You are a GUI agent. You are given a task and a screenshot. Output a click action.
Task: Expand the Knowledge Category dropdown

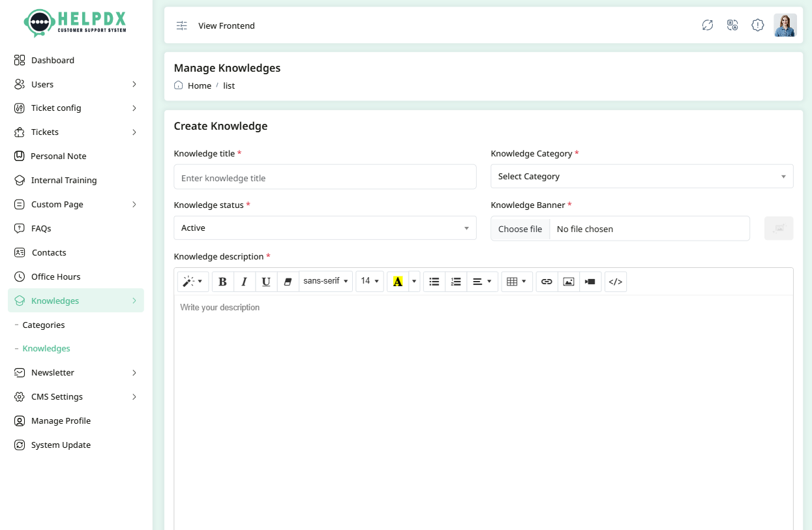coord(642,176)
